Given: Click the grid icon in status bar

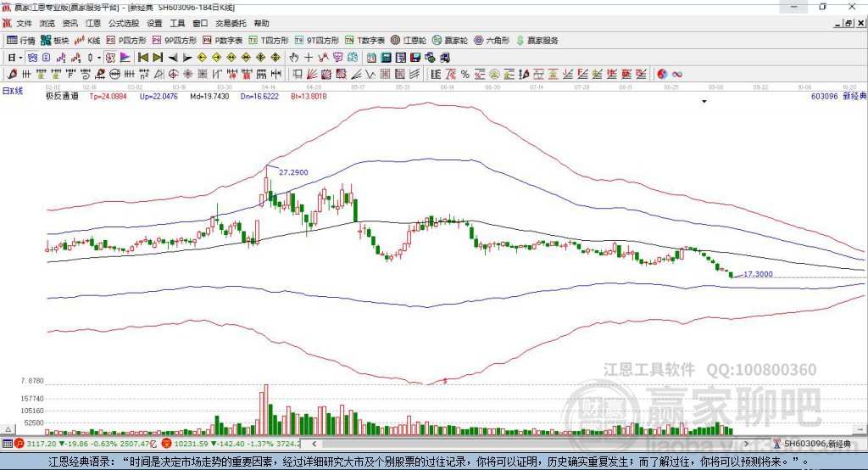Looking at the screenshot, I should (7, 444).
